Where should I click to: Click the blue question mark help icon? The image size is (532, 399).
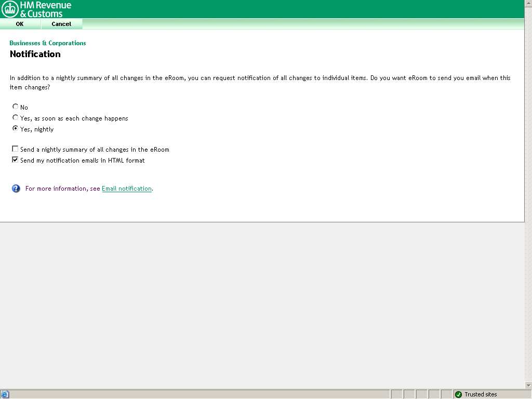click(x=16, y=189)
